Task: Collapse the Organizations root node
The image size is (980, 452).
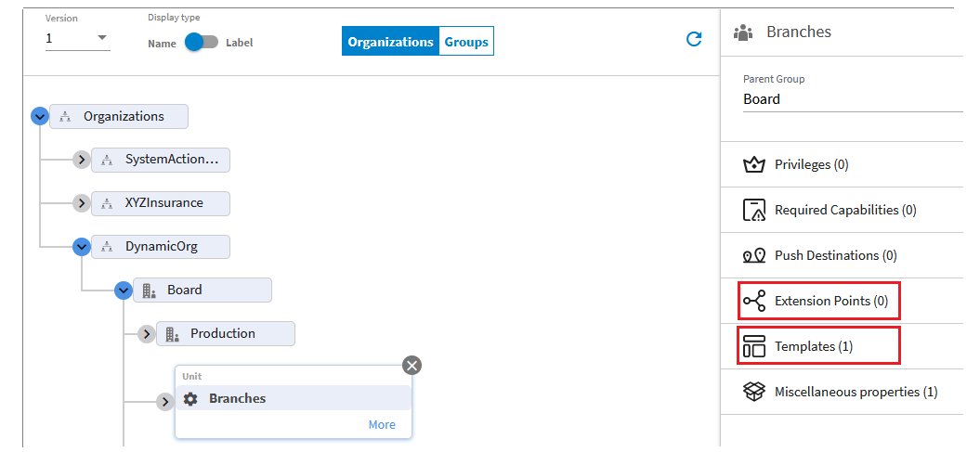Action: pos(39,116)
